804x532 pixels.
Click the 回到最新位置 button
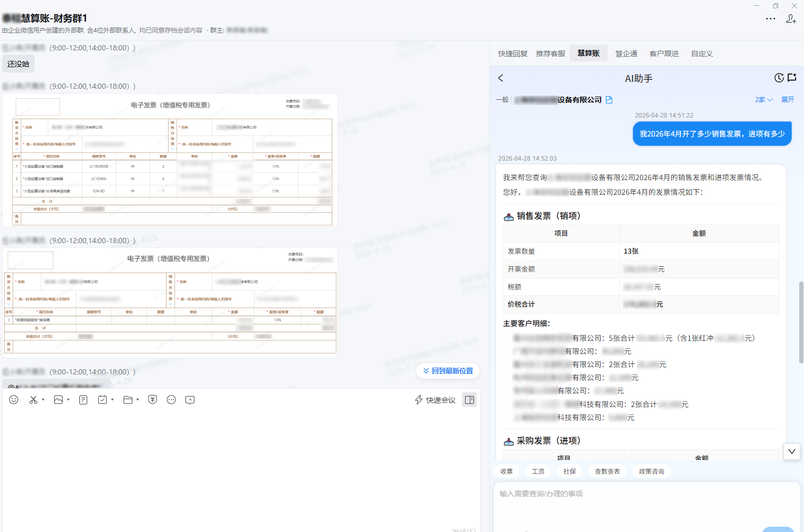pyautogui.click(x=448, y=371)
